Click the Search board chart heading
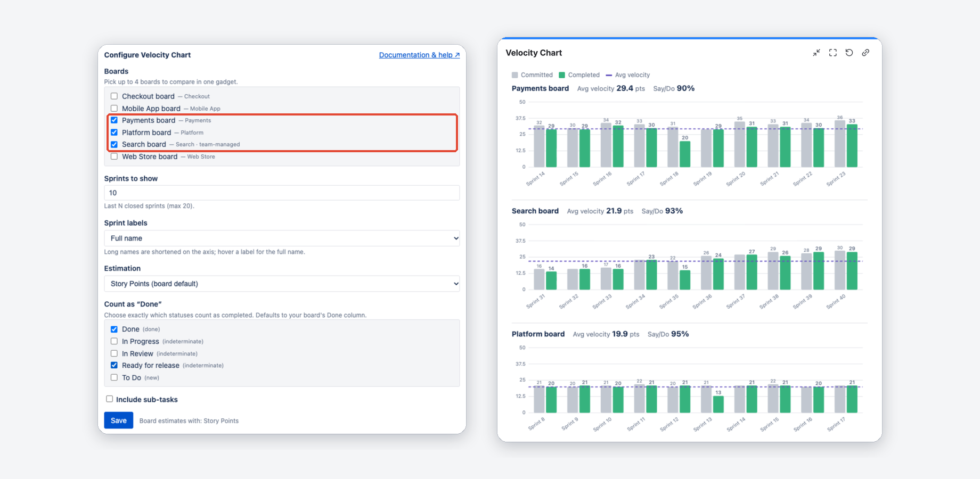 [535, 211]
